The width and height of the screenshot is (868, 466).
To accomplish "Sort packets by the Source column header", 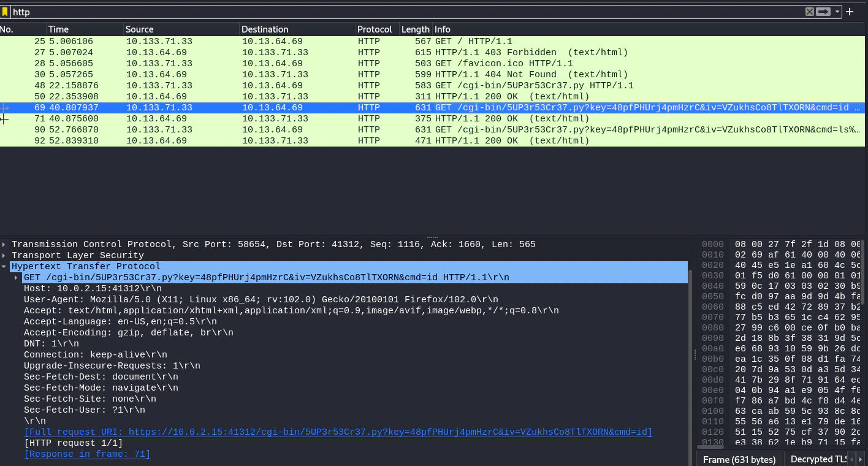I will (x=181, y=29).
